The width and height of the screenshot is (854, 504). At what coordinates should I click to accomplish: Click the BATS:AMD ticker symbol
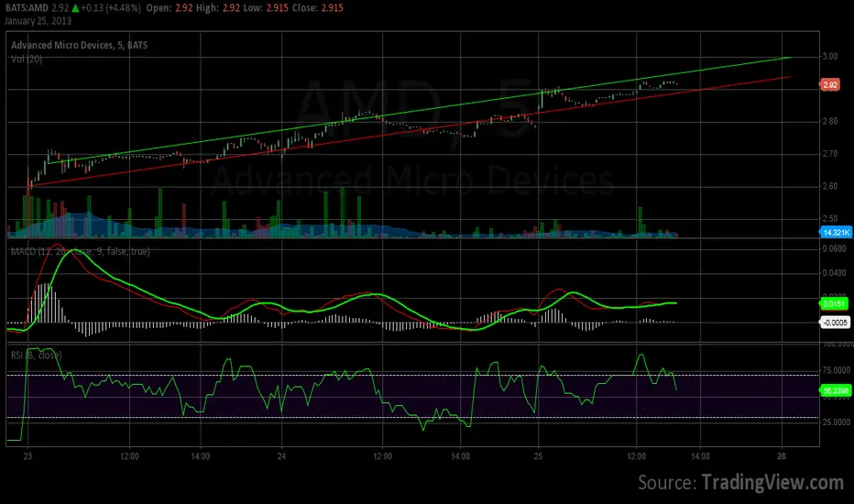pyautogui.click(x=27, y=8)
